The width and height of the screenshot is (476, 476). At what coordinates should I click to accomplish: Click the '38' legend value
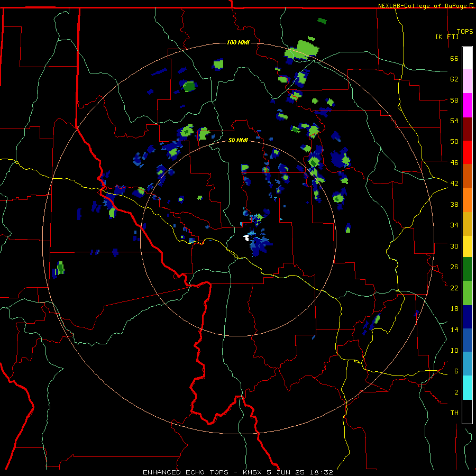coord(454,204)
